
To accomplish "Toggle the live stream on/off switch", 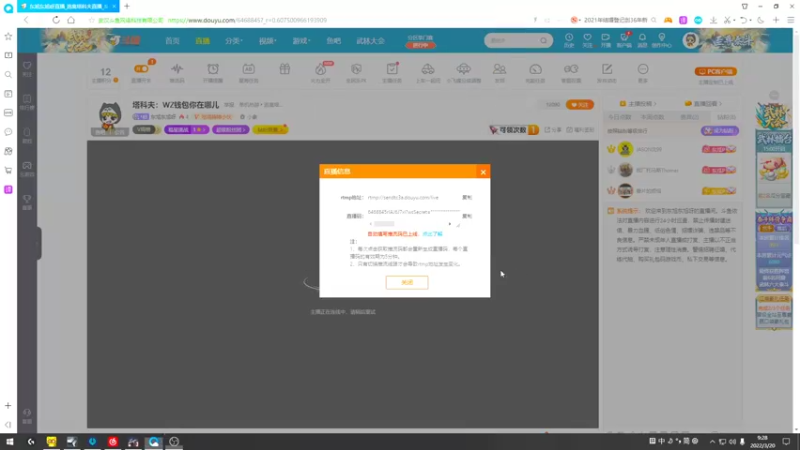I will pyautogui.click(x=141, y=69).
